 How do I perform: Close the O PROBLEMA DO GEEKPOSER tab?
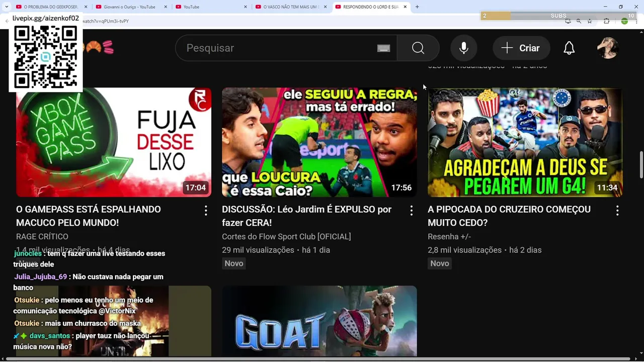86,7
